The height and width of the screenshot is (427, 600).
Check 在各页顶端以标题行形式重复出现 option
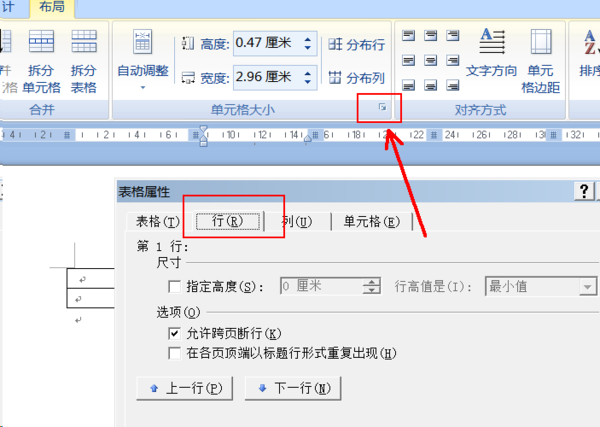point(174,353)
